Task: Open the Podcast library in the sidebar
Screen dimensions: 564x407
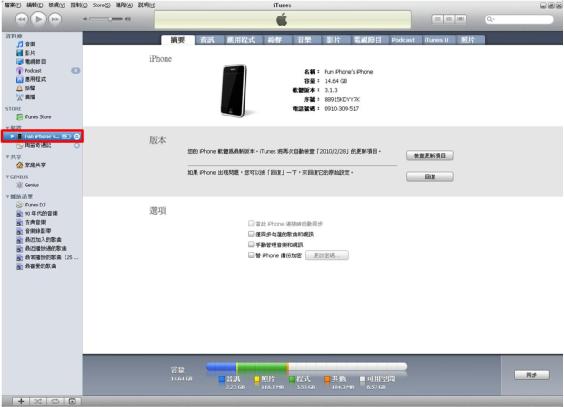Action: [x=29, y=70]
